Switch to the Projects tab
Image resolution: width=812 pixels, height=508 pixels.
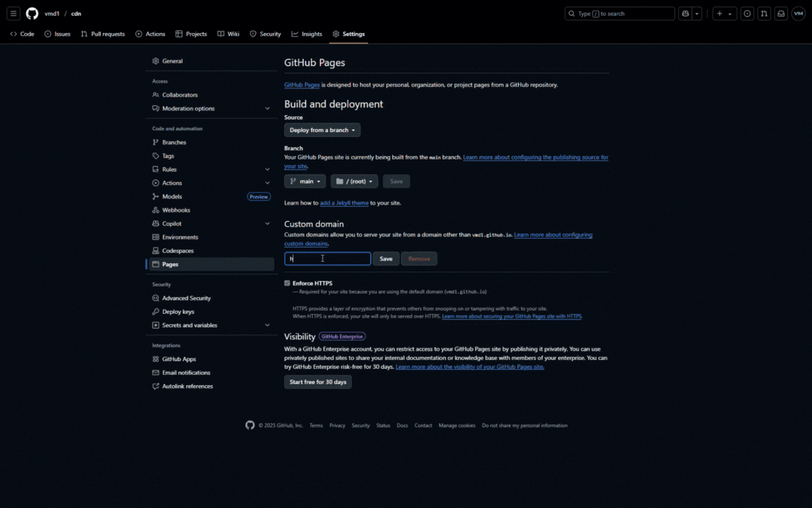coord(191,34)
